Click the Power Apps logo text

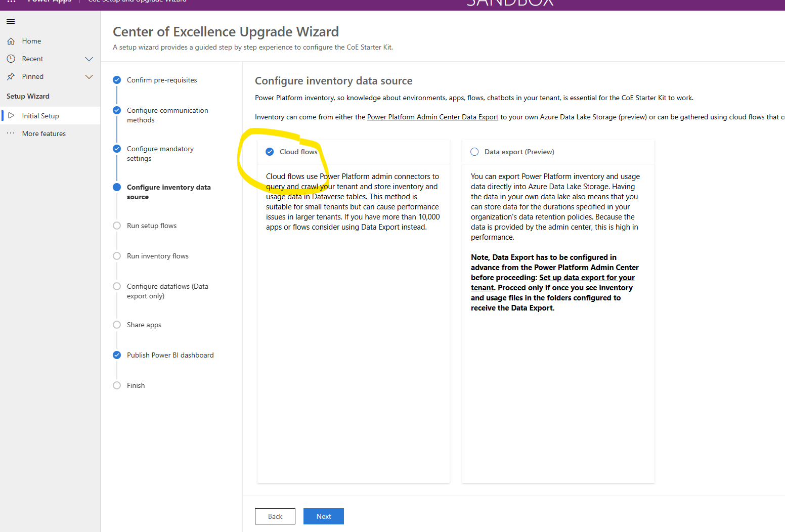point(49,2)
